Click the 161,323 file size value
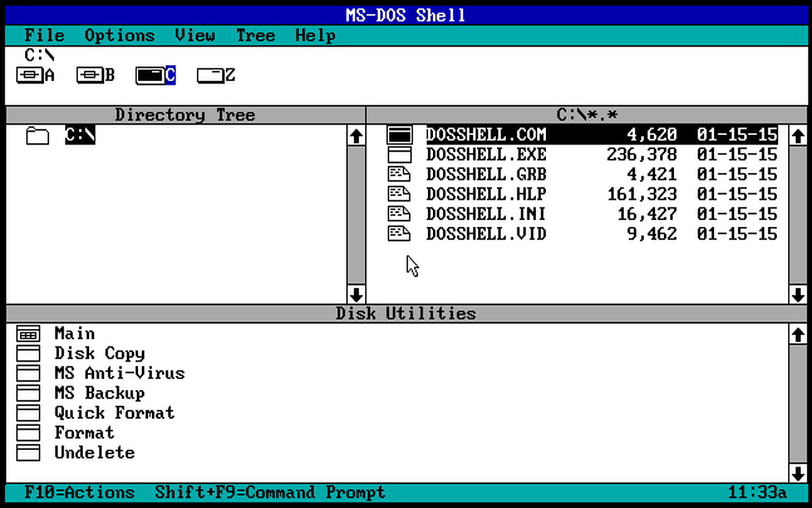812x508 pixels. pos(641,194)
